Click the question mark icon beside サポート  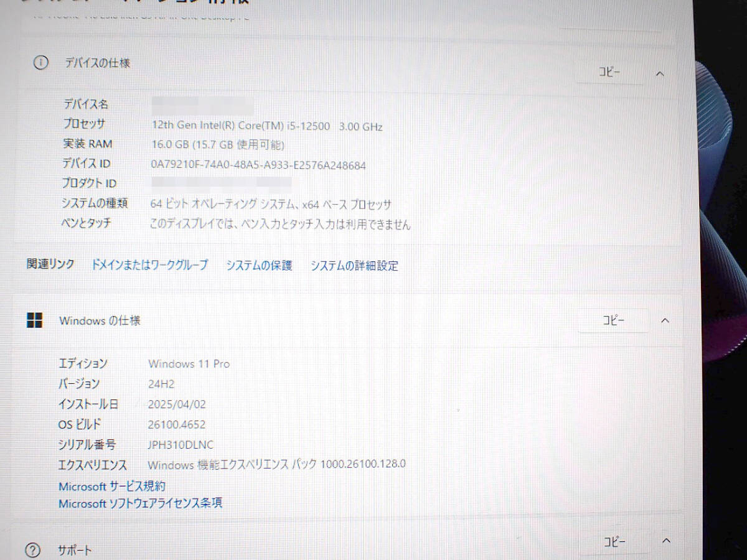tap(32, 550)
